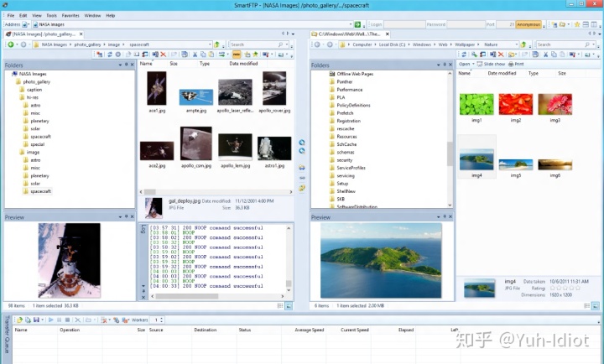604x364 pixels.
Task: Pin the right Preview panel
Action: click(x=444, y=217)
